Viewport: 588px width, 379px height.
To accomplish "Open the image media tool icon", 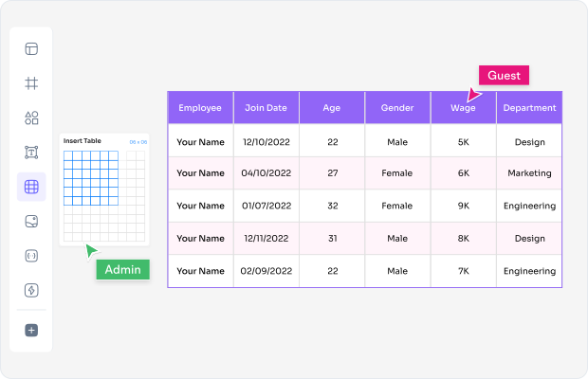I will [31, 221].
